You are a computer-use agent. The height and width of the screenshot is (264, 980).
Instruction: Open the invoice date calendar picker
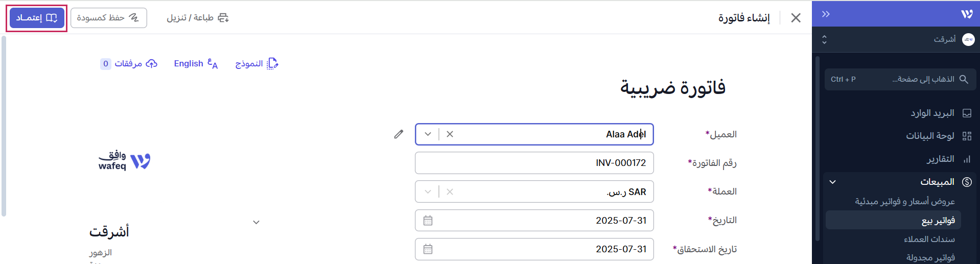point(428,221)
